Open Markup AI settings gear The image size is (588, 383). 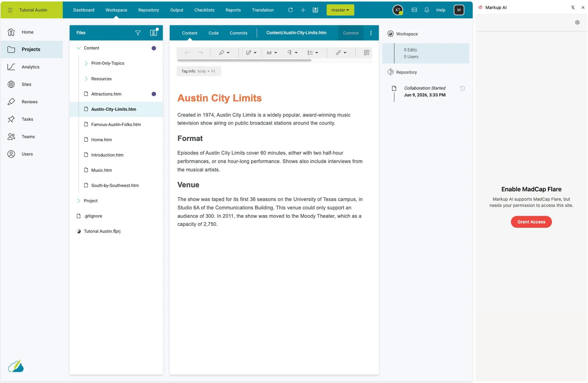(577, 22)
